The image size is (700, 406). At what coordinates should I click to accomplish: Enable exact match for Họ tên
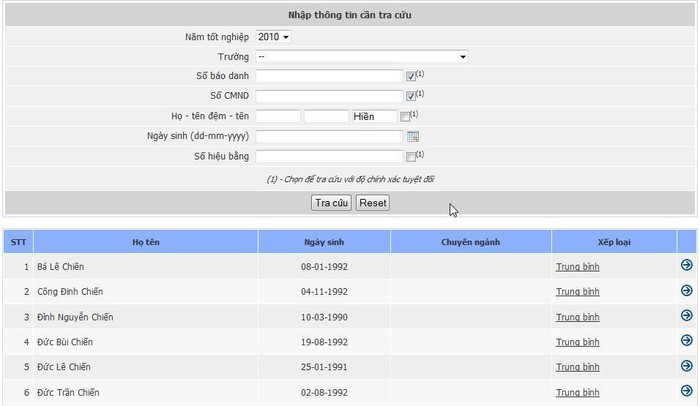click(404, 117)
